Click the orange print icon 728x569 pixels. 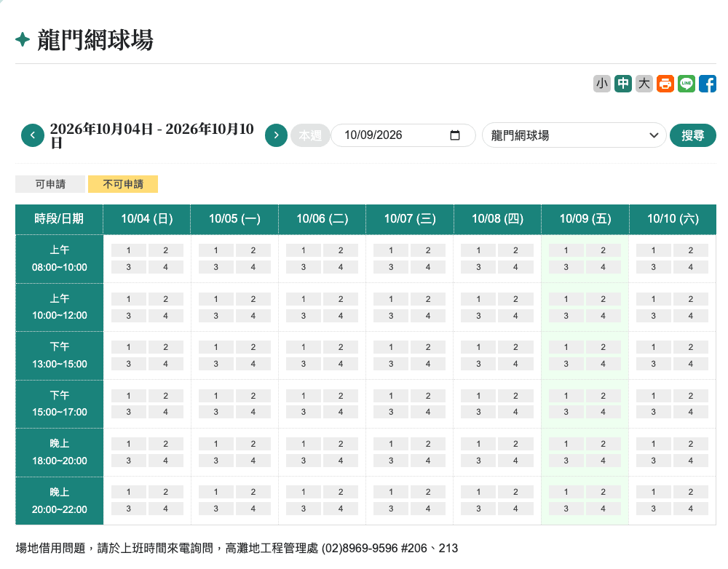665,84
